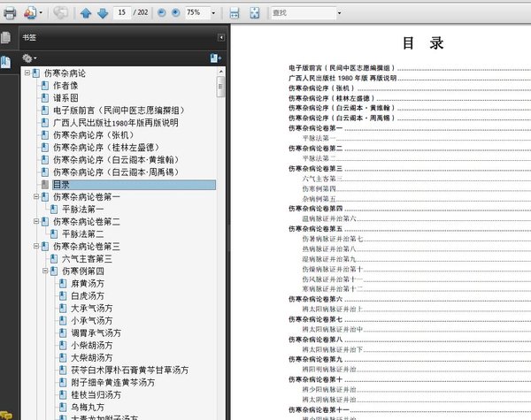
Task: Collapse the bookmarks (书签) panel with the arrow
Action: tap(221, 37)
